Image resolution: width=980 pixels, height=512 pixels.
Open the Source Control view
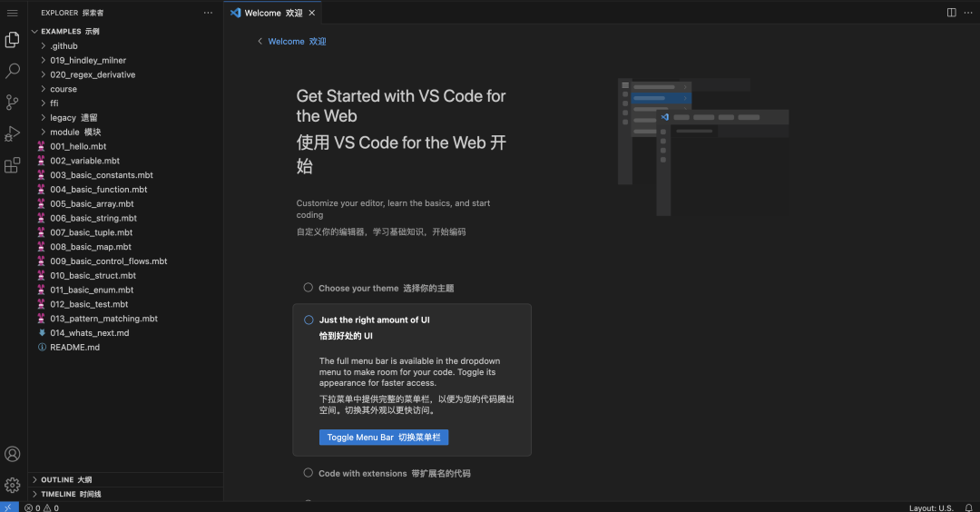13,102
